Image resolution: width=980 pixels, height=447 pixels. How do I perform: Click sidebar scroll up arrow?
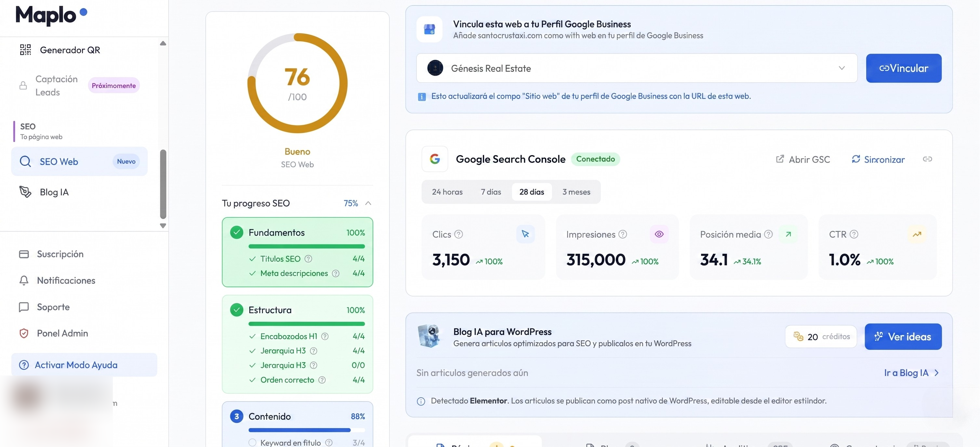(163, 43)
